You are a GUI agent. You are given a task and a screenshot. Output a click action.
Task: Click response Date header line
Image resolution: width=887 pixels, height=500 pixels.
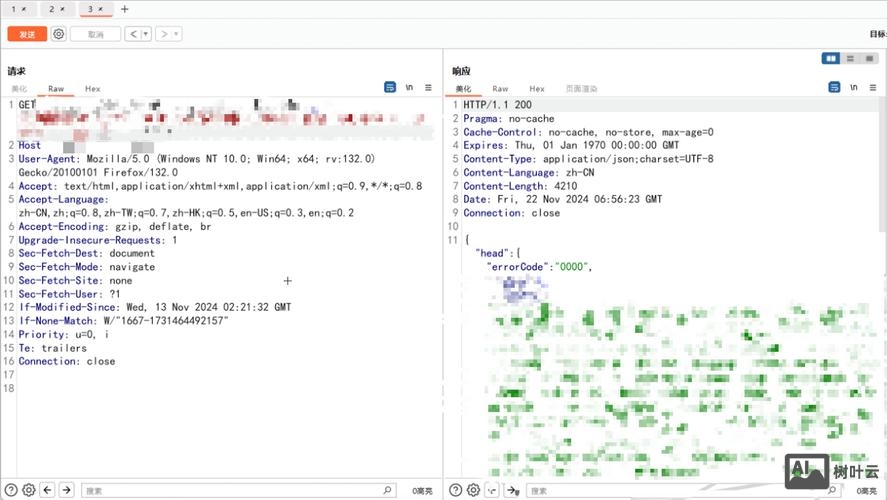[x=562, y=199]
